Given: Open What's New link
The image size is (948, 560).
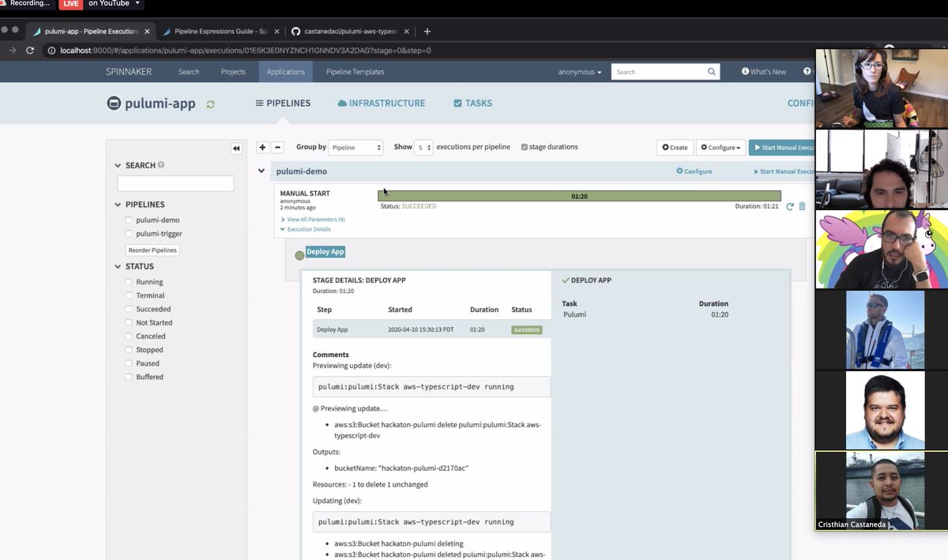Looking at the screenshot, I should pos(764,72).
